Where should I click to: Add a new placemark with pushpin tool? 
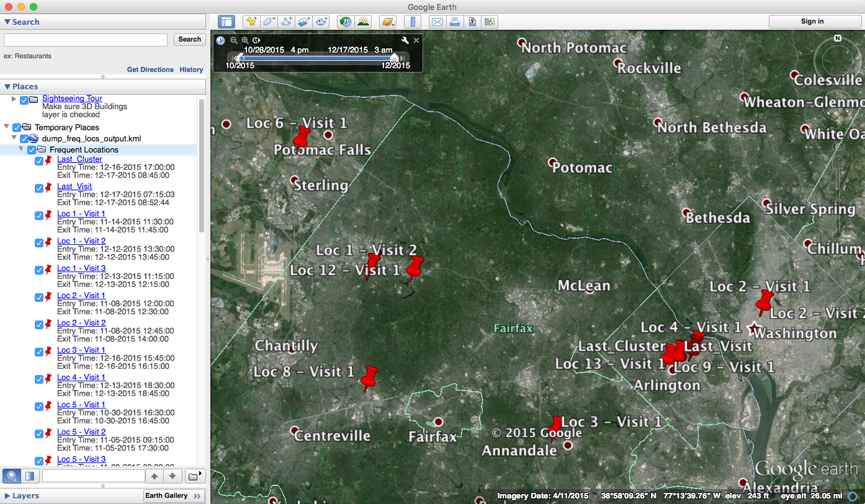point(251,22)
